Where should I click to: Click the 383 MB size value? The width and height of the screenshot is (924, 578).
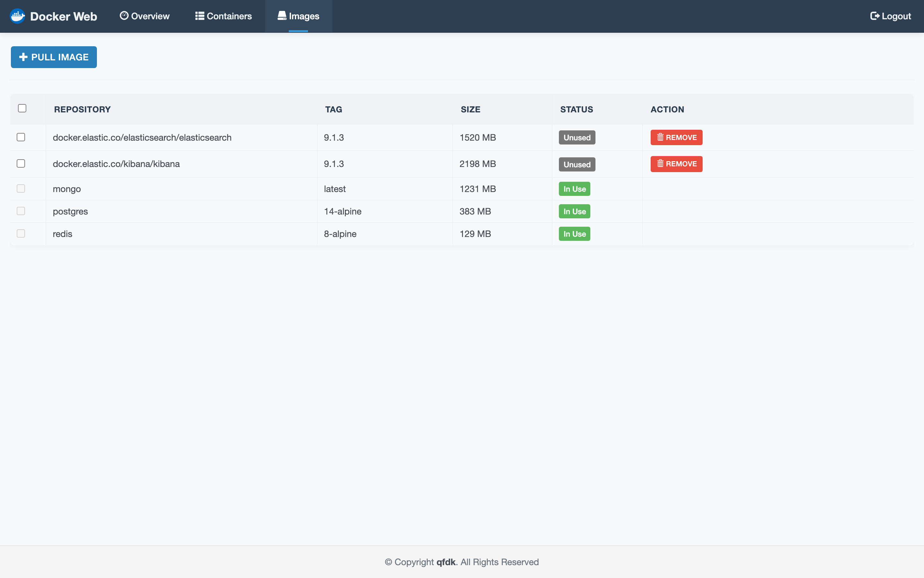pos(475,211)
